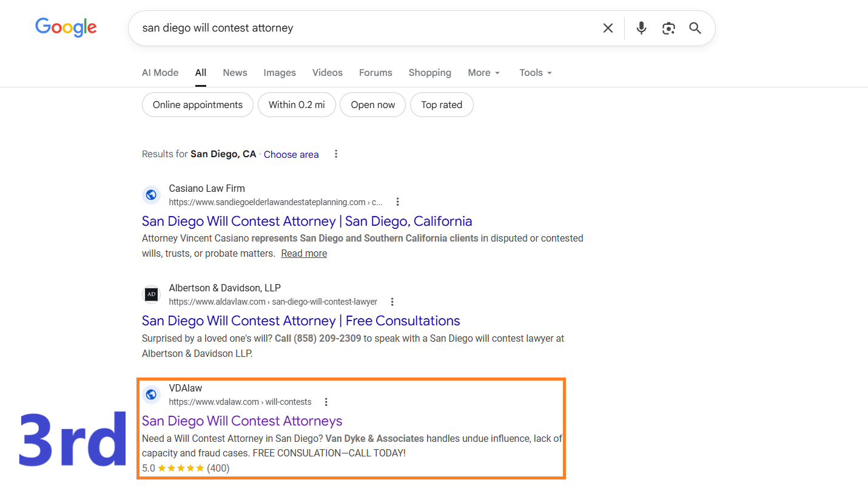Select the All tab
868x488 pixels.
(x=201, y=73)
